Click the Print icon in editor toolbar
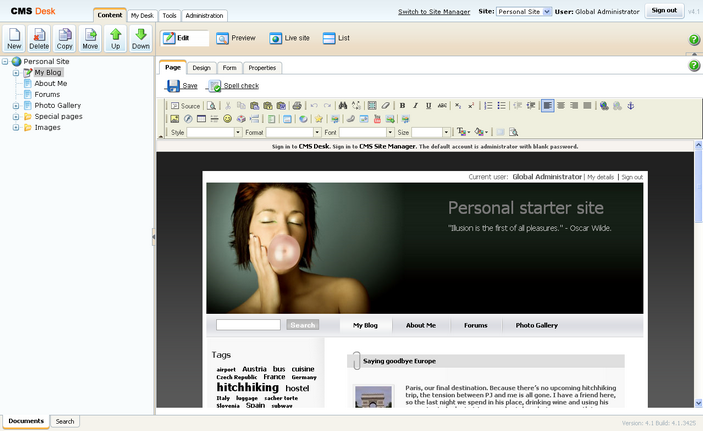This screenshot has width=703, height=431. click(296, 105)
